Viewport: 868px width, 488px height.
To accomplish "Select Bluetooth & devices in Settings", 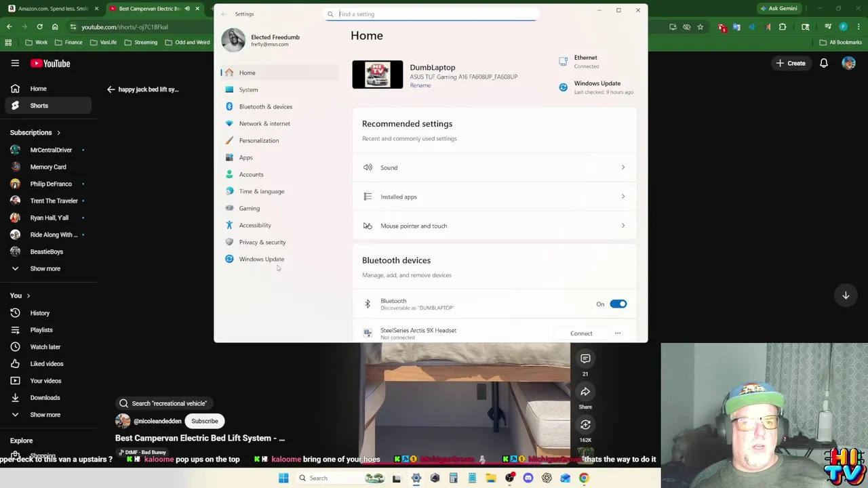I will pos(279,106).
